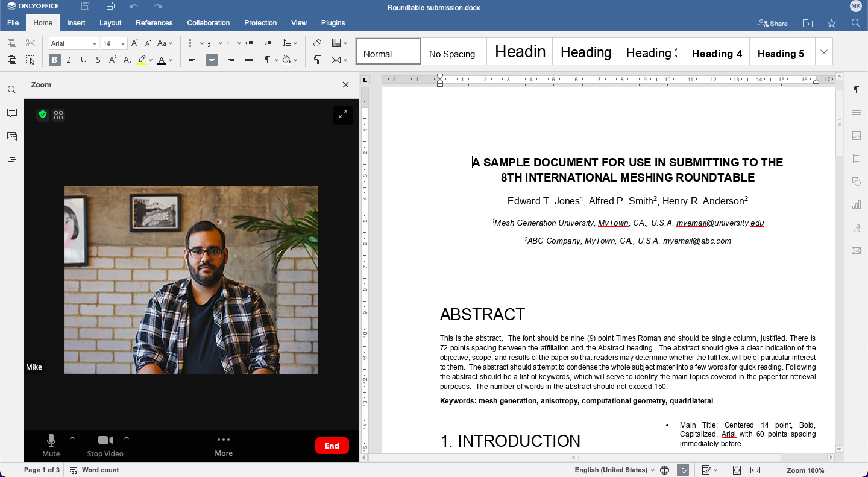Open the Navigation headings panel

coord(11,158)
